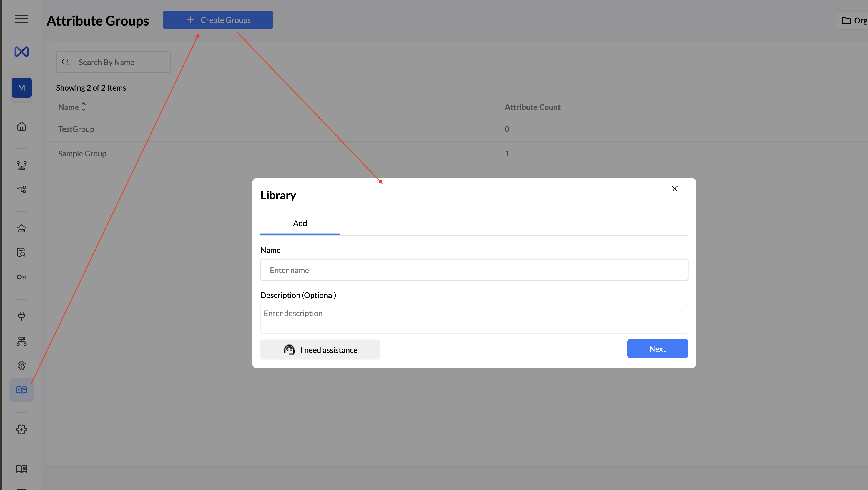Click the Search By Name field
The height and width of the screenshot is (490, 868).
pyautogui.click(x=113, y=62)
